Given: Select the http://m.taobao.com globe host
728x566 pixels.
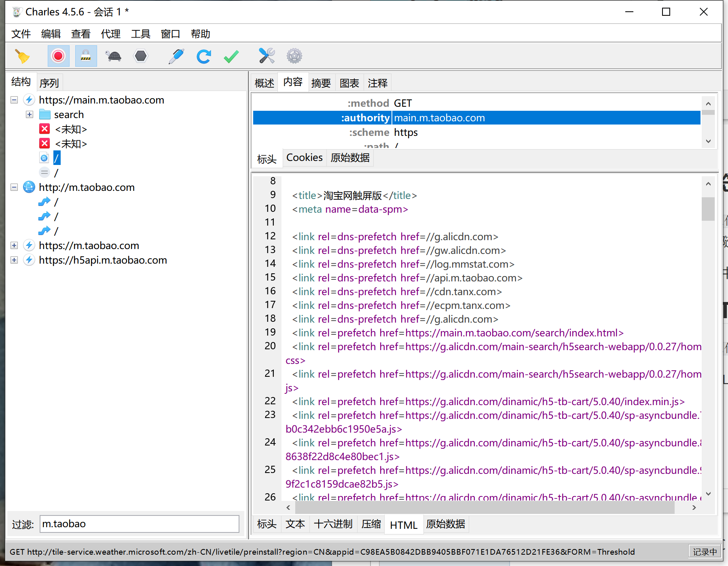Looking at the screenshot, I should [x=87, y=187].
